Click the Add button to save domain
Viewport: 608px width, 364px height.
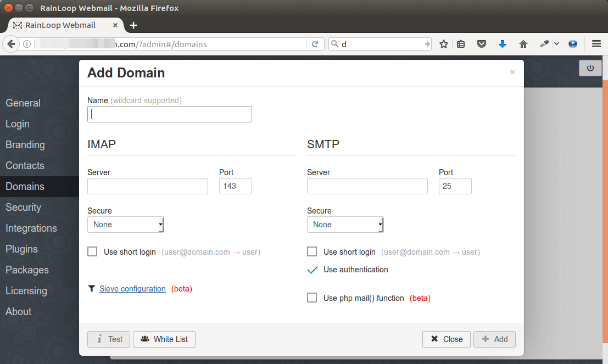pos(494,339)
